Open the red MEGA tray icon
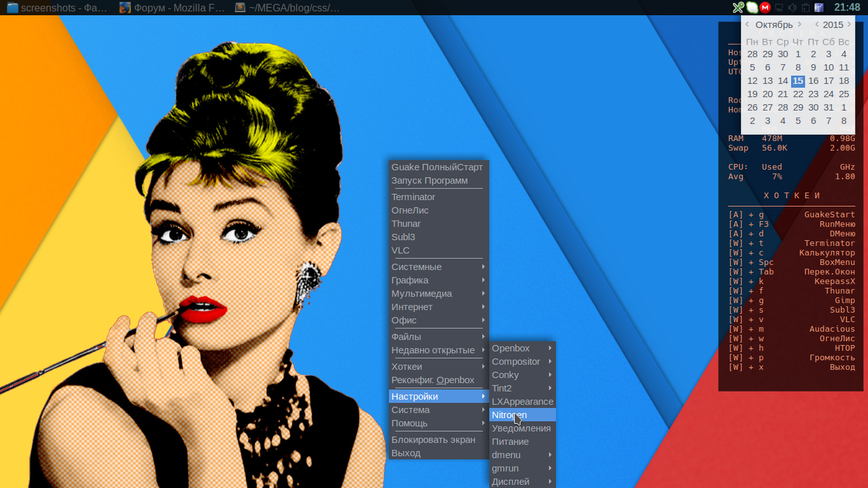This screenshot has height=488, width=868. tap(766, 8)
